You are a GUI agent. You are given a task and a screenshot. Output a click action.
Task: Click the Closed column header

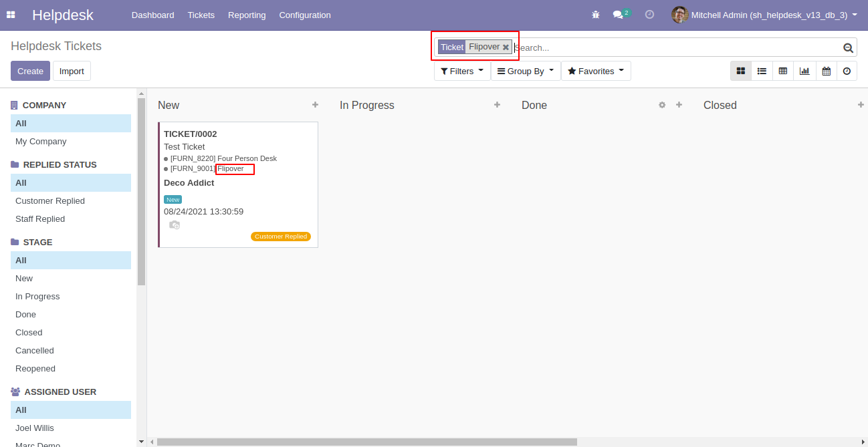[x=720, y=105]
